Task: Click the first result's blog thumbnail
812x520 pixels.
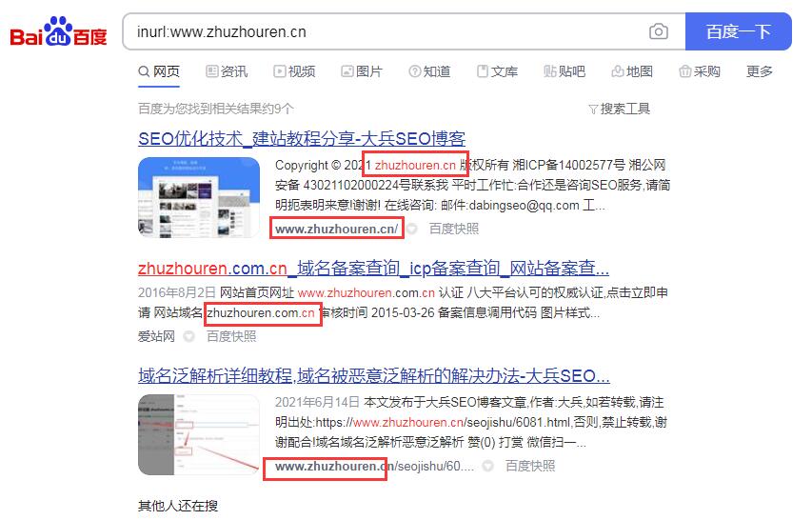Action: 199,197
